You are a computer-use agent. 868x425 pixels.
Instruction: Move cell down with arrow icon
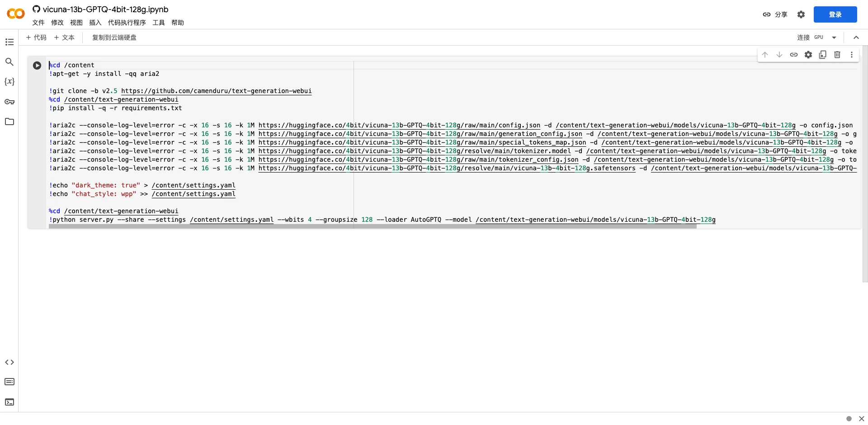[779, 55]
